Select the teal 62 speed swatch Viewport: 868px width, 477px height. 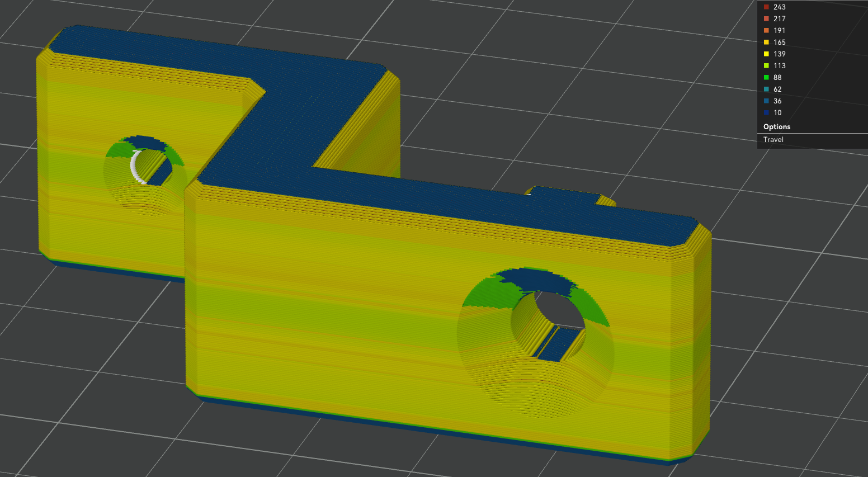pyautogui.click(x=765, y=89)
